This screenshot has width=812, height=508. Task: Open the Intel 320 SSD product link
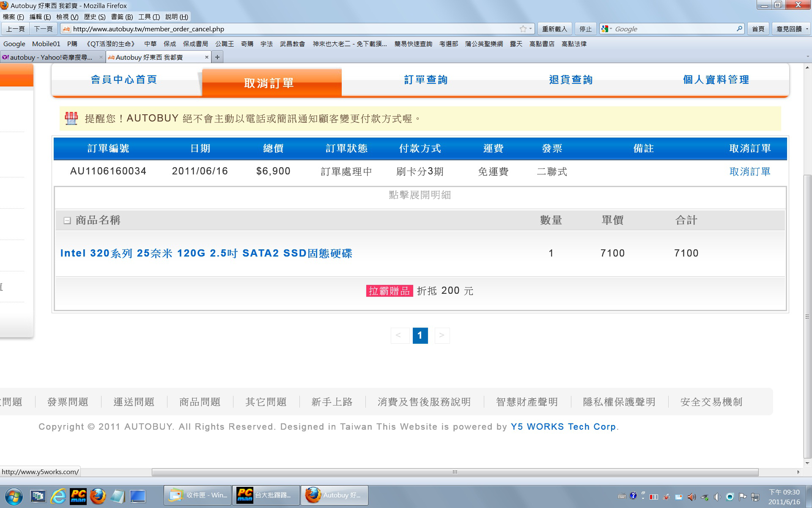coord(206,253)
